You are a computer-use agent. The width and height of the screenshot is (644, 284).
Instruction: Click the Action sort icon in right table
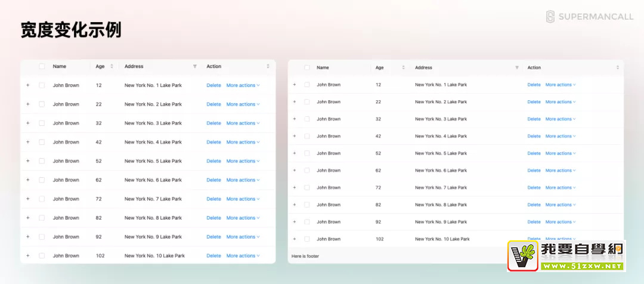(618, 67)
